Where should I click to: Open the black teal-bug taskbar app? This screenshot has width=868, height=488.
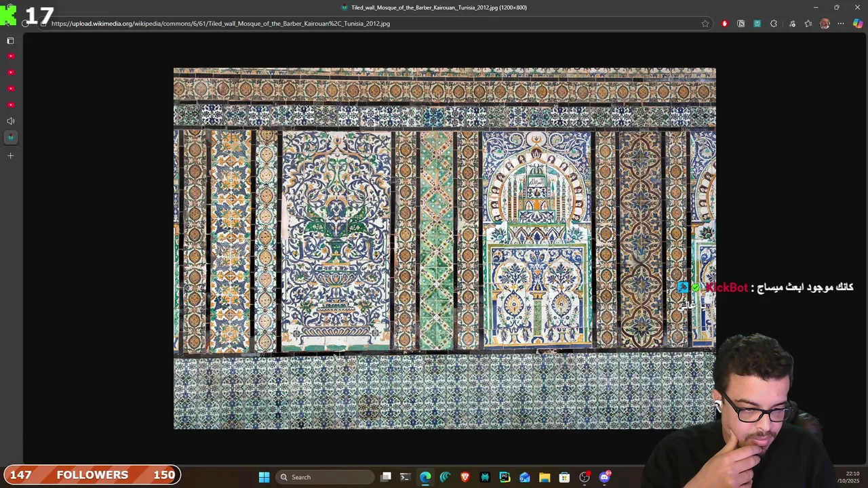click(485, 477)
